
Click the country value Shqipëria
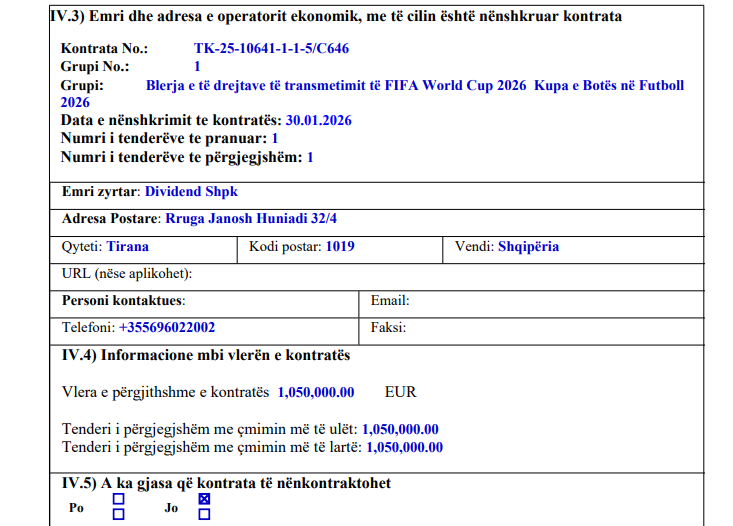point(528,246)
